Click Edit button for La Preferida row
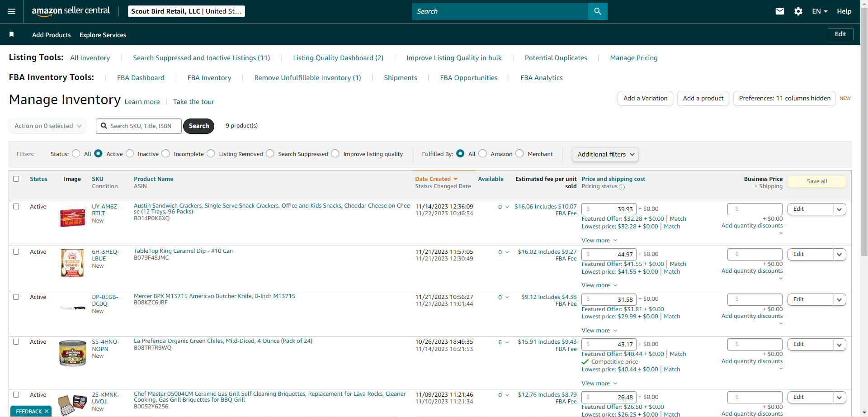 (811, 344)
